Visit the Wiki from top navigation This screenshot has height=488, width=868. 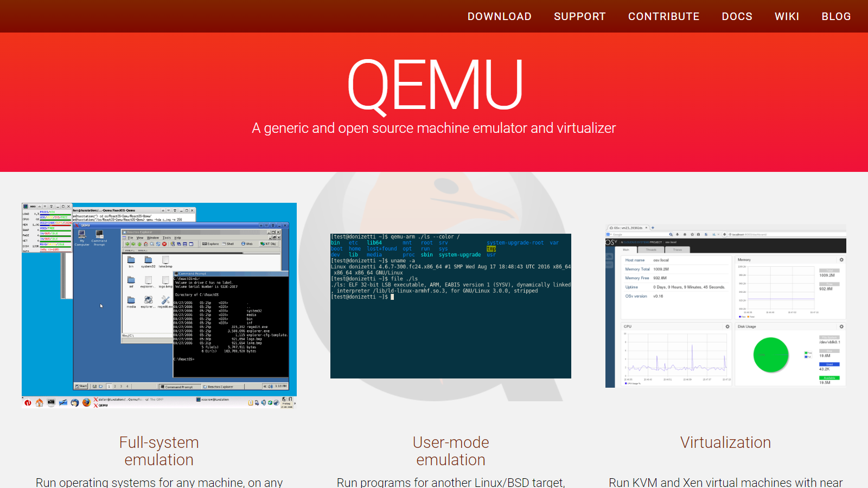(787, 16)
